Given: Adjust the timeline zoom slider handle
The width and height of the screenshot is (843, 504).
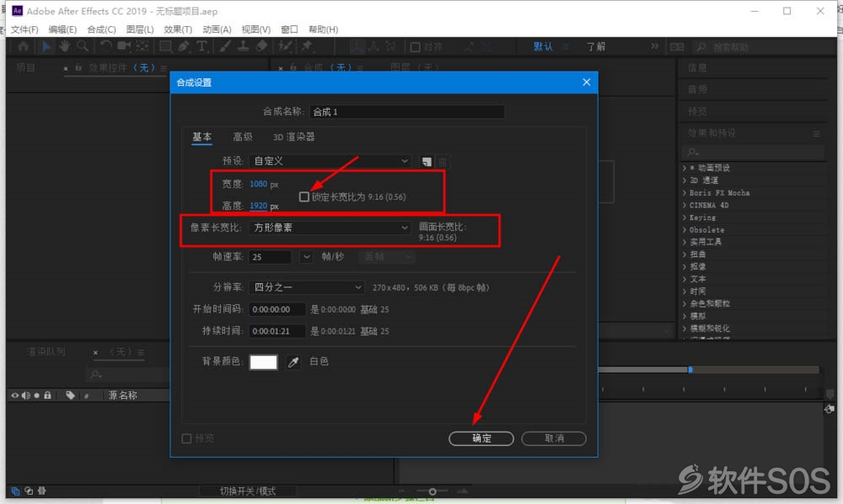Looking at the screenshot, I should pos(432,491).
